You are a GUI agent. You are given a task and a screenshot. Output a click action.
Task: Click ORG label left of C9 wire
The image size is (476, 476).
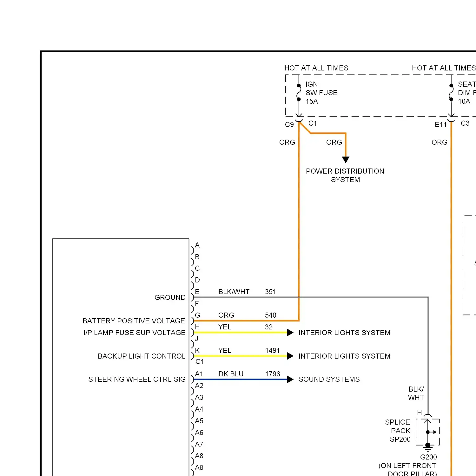coord(287,142)
